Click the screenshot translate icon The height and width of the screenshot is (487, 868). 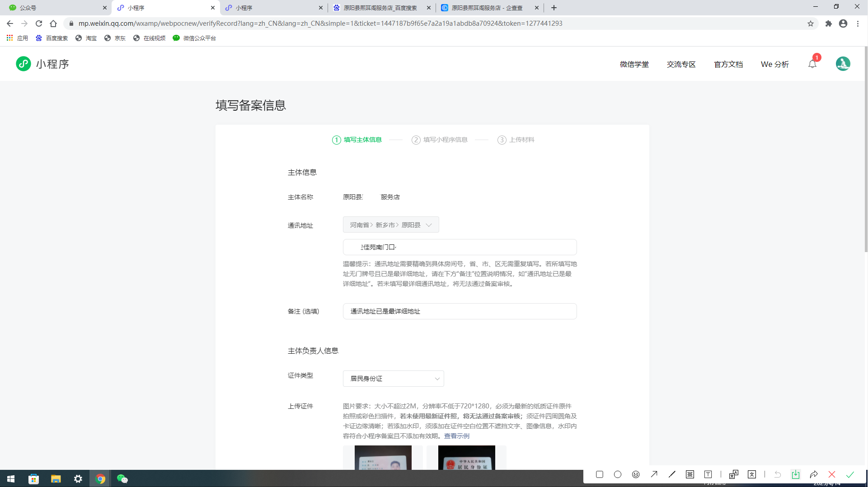point(752,474)
